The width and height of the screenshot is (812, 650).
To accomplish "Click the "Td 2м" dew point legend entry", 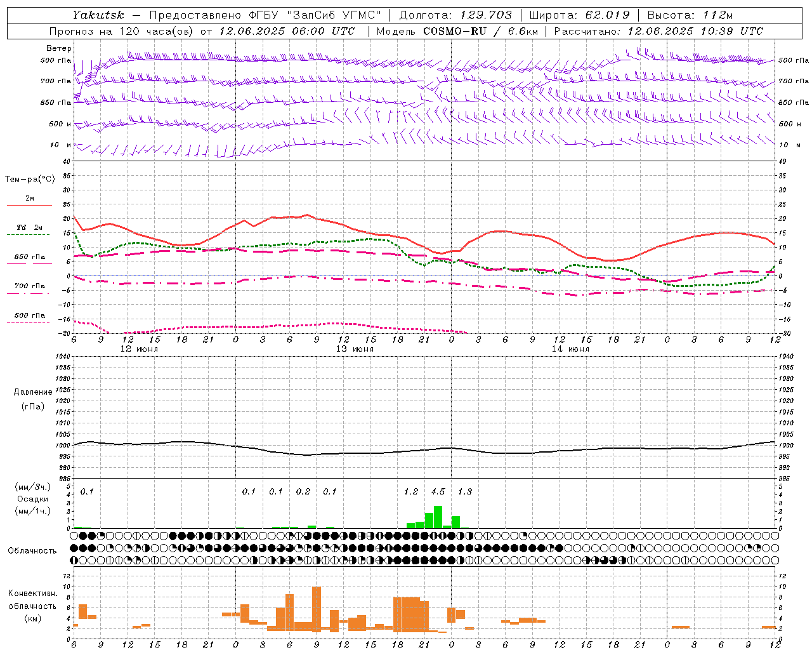I will click(x=29, y=227).
